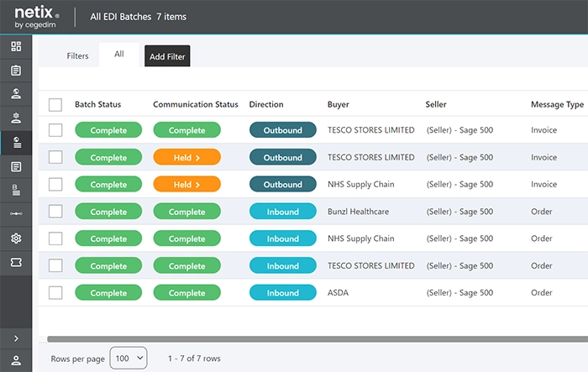
Task: Tick checkbox for the ASDA row
Action: tap(55, 292)
